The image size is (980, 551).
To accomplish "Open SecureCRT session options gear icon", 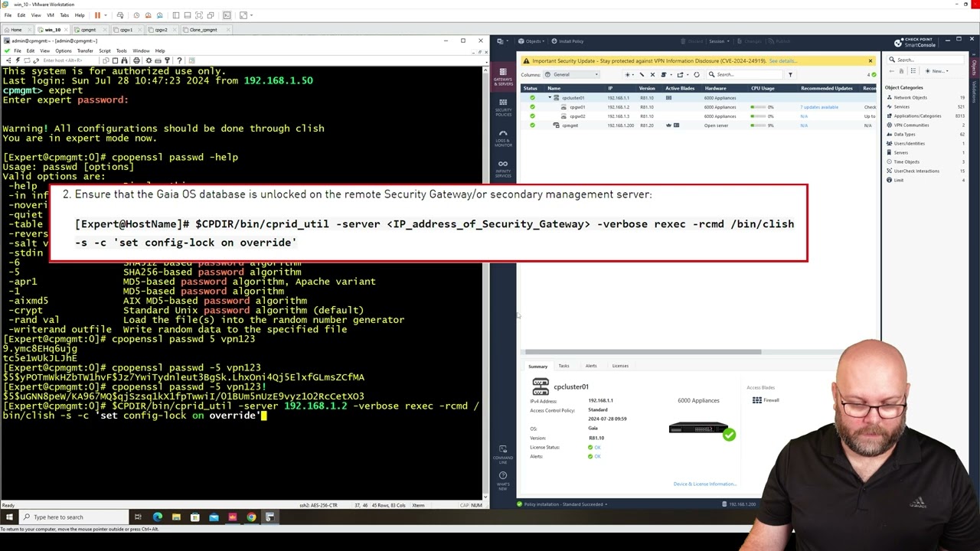I will point(148,60).
